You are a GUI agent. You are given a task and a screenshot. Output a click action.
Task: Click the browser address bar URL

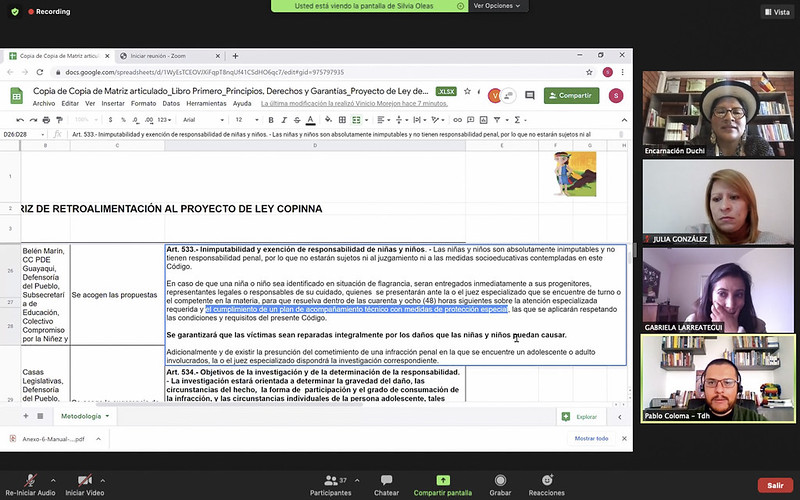point(205,72)
